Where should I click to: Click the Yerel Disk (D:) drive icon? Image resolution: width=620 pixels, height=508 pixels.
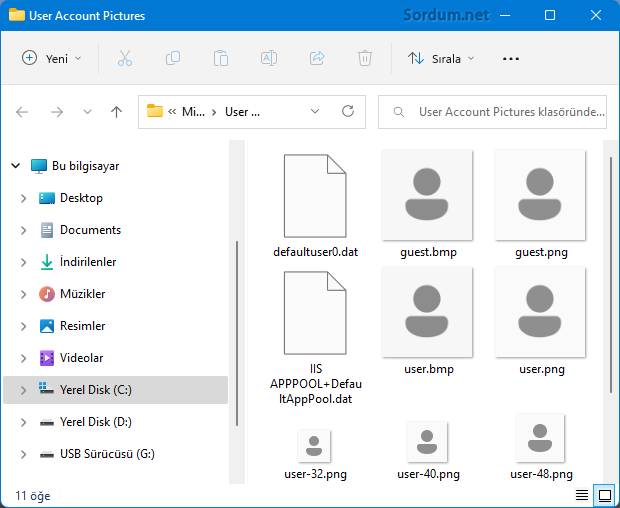pos(47,423)
